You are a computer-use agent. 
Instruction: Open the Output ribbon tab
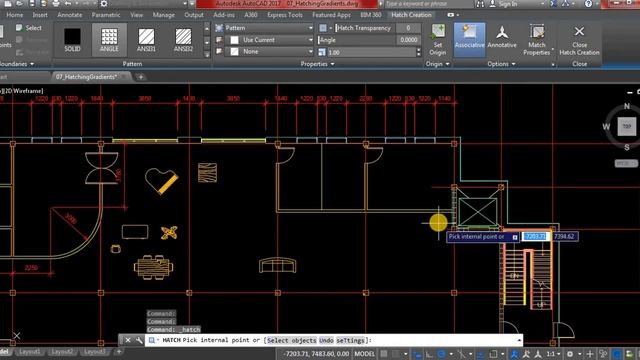(x=194, y=15)
